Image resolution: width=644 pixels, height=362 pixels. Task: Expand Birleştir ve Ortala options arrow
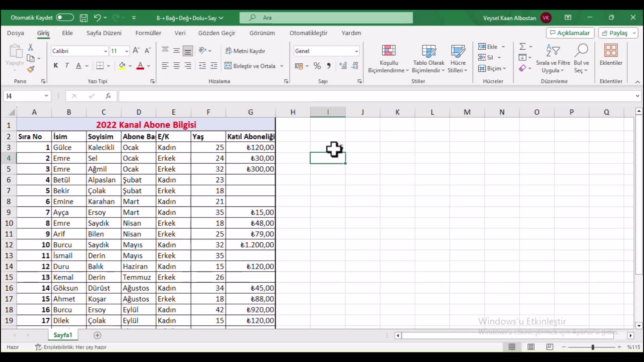point(282,66)
